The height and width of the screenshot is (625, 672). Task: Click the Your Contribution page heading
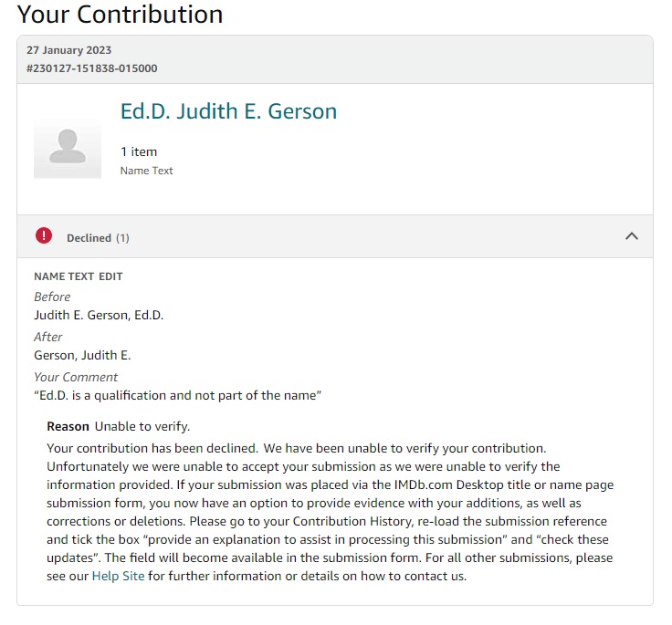pyautogui.click(x=120, y=15)
